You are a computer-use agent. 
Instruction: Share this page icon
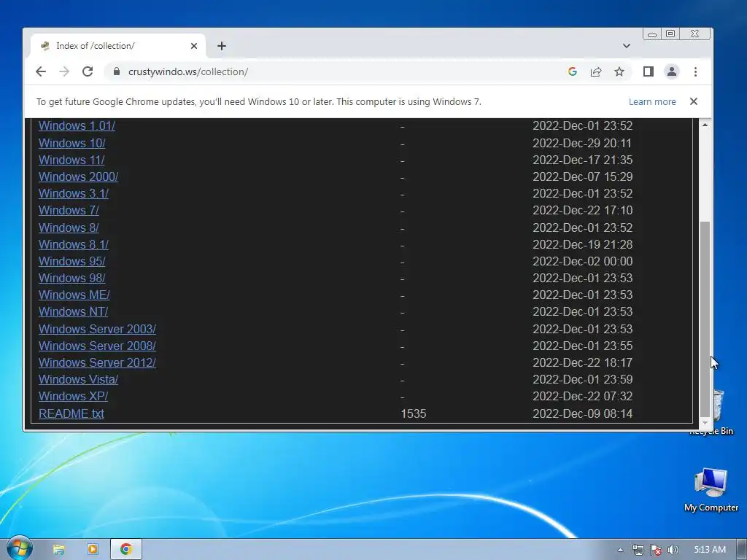tap(596, 71)
